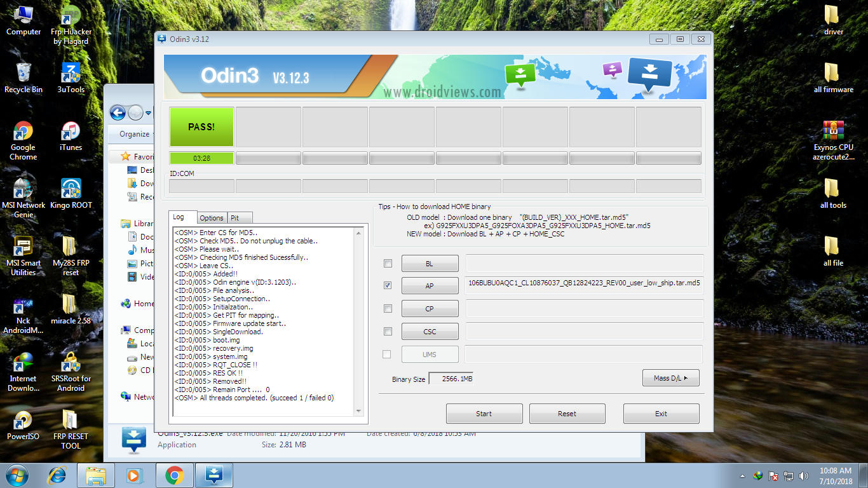Enable the CP checkbox in Odin
The height and width of the screenshot is (488, 868).
[x=388, y=308]
